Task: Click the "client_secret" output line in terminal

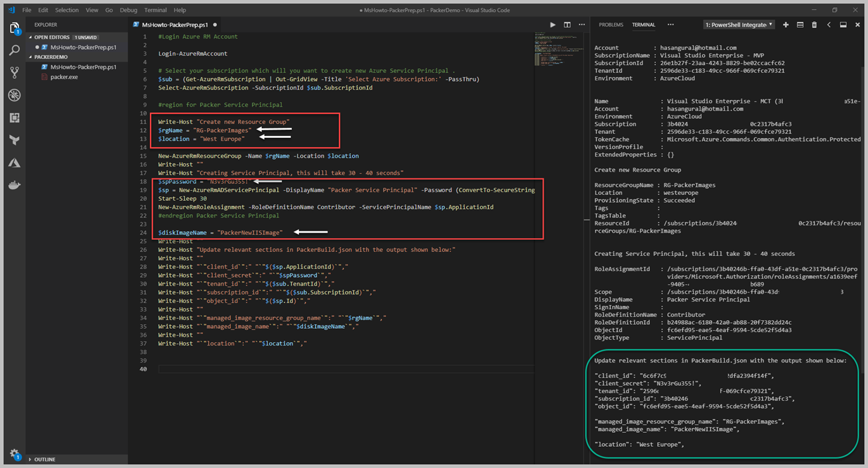Action: [649, 383]
